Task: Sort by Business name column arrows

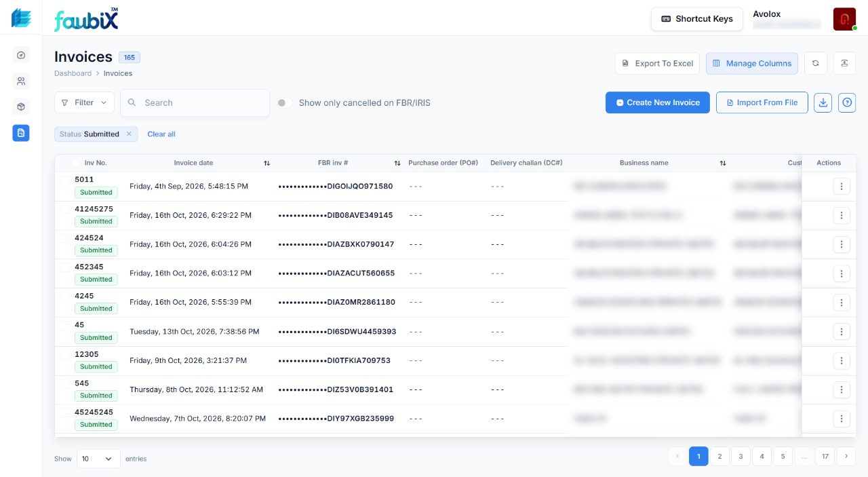Action: tap(723, 164)
